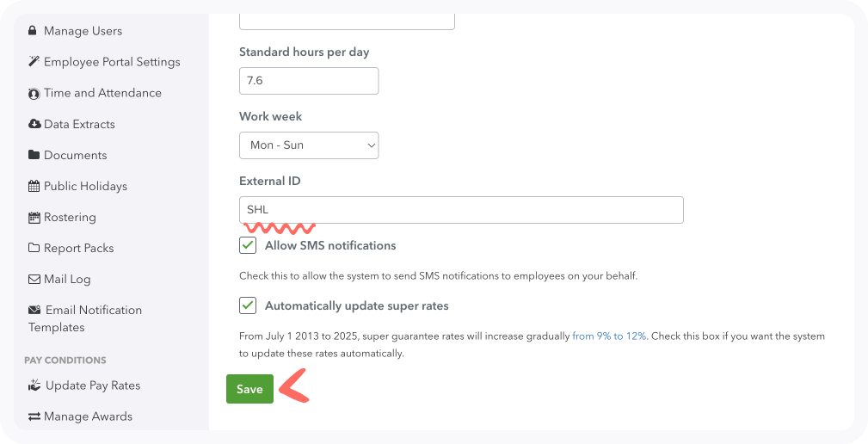Focus the External ID text field

point(461,210)
